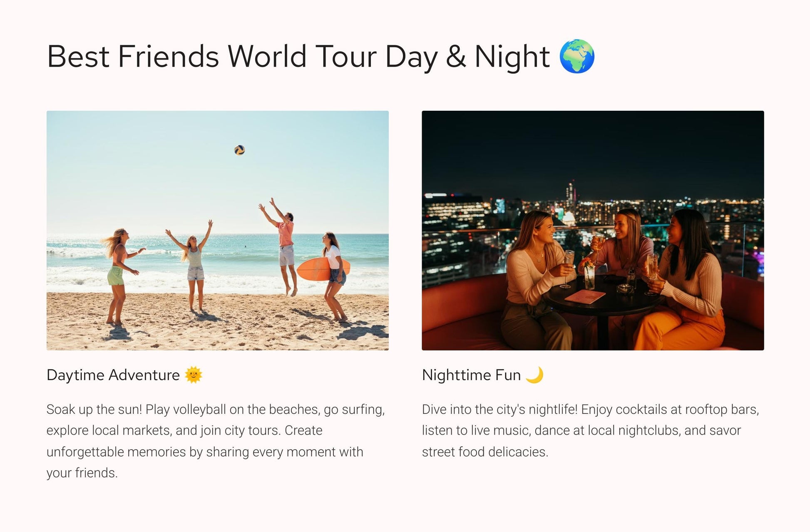Click the tall lit tower in the skyline
The width and height of the screenshot is (810, 532).
point(571,194)
